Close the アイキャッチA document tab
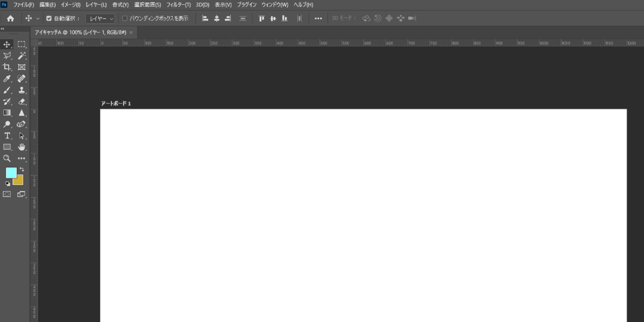Screen dimensions: 644x322 tap(131, 32)
